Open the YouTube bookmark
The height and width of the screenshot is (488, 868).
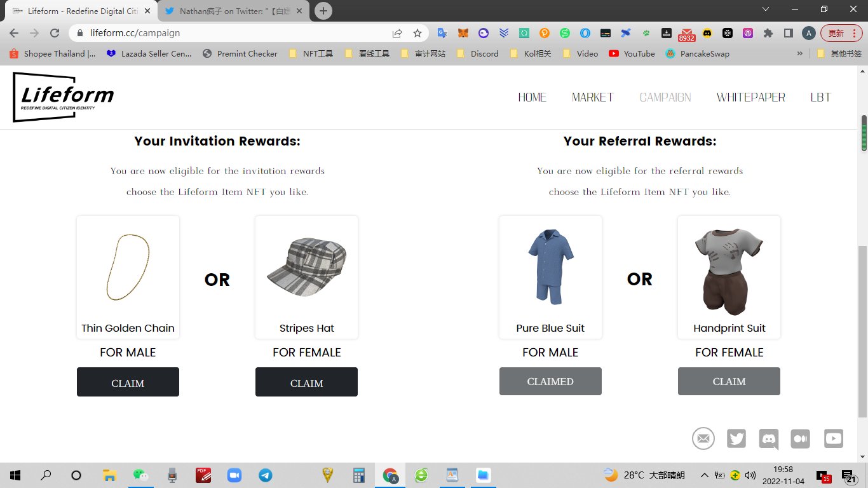[632, 54]
